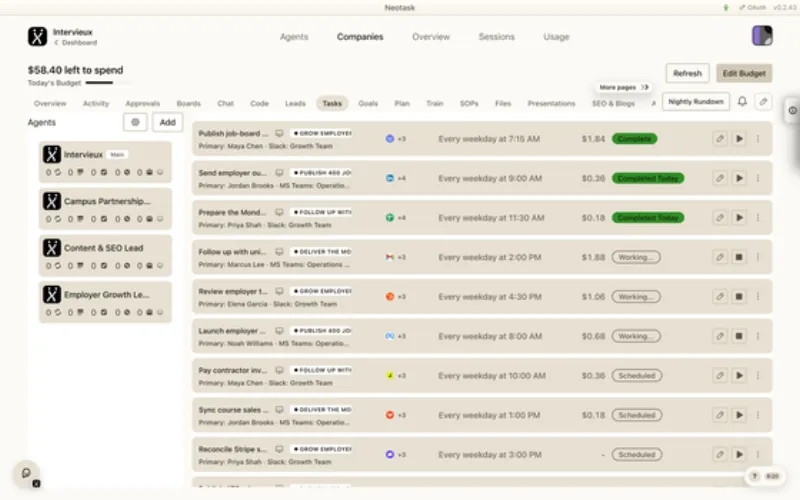Open the SEO & Blogs page tab

coord(613,104)
